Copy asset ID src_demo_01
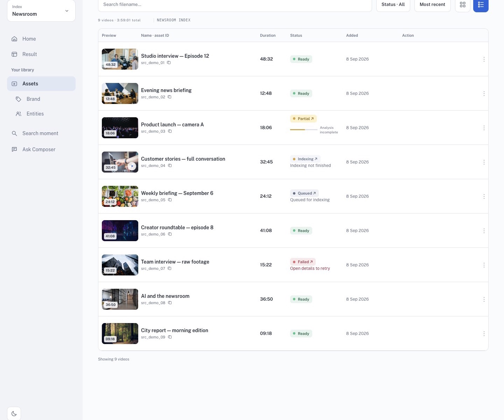This screenshot has width=504, height=420. (x=169, y=63)
